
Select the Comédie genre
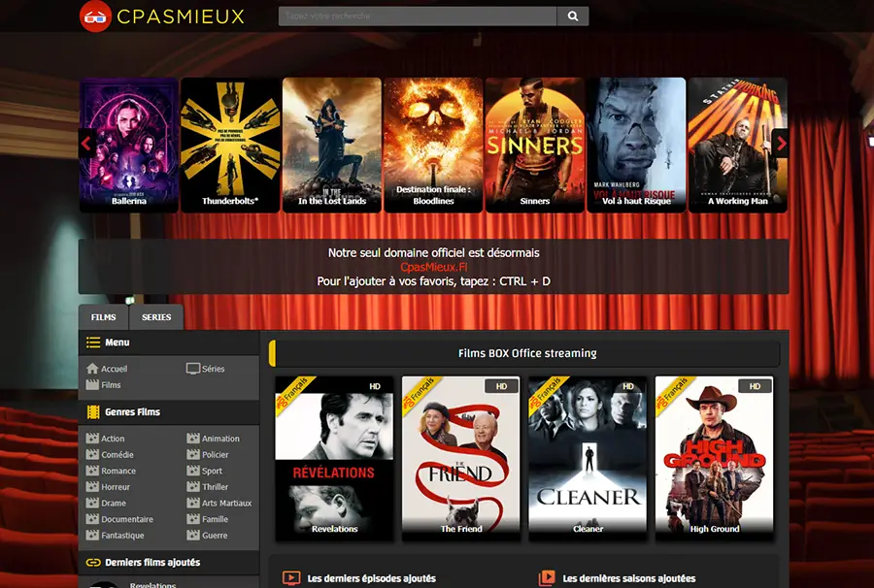pyautogui.click(x=118, y=455)
